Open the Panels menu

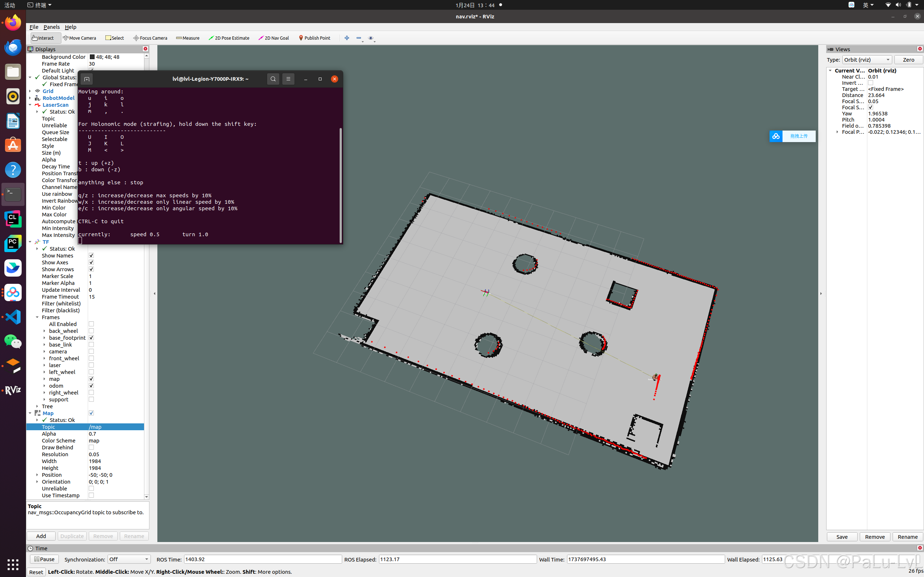pos(52,27)
